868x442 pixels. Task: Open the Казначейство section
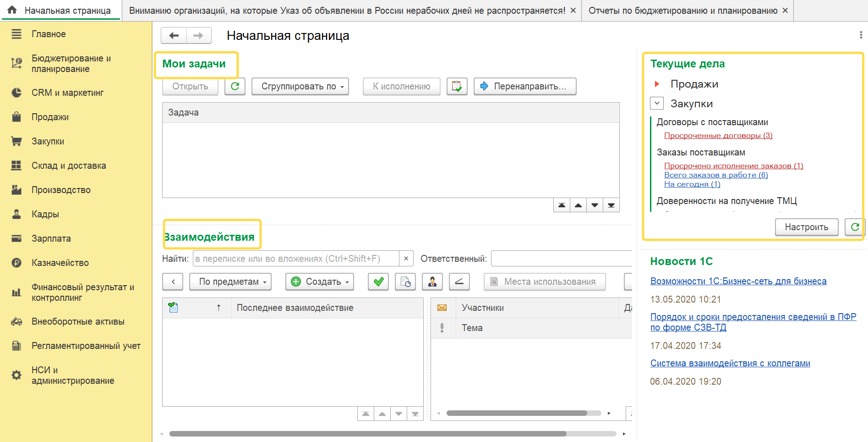point(60,263)
